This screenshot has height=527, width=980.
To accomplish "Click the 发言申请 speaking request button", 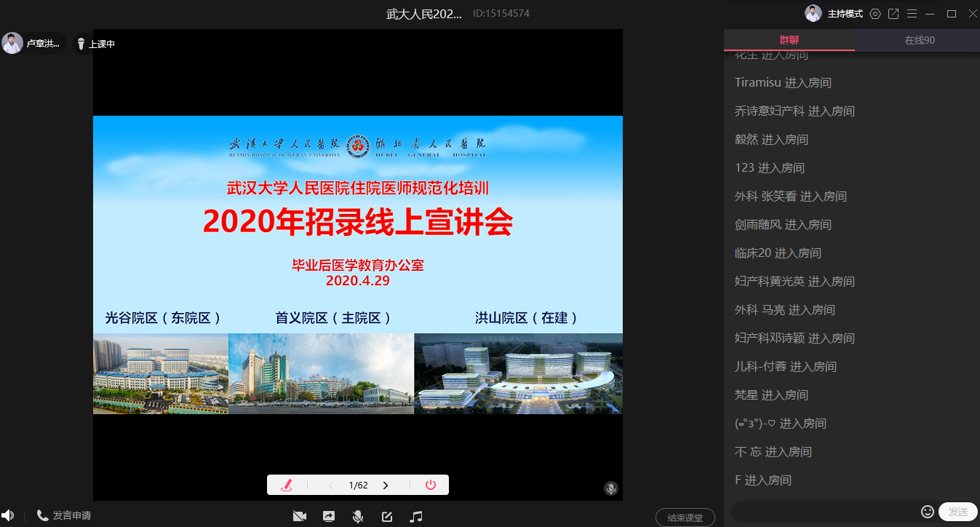I will click(64, 515).
